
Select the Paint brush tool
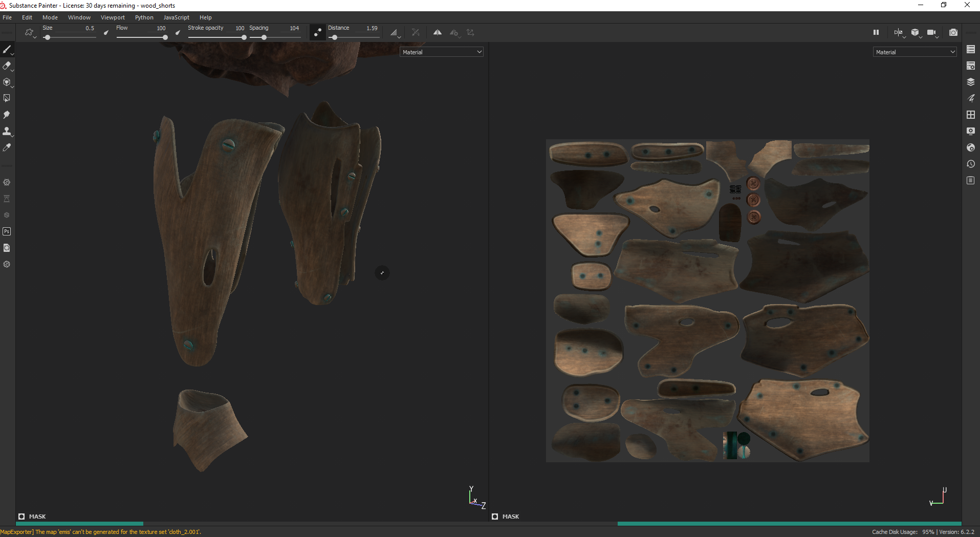pos(7,49)
